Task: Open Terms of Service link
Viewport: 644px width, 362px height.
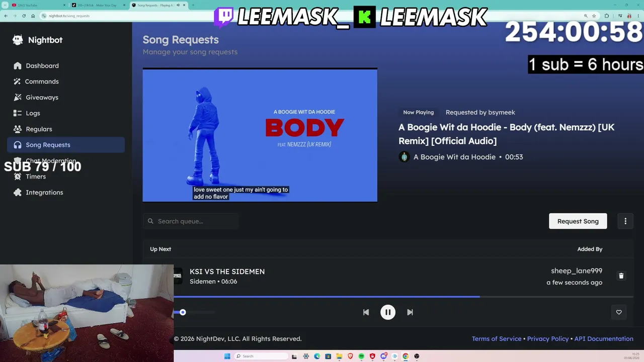Action: 497,339
